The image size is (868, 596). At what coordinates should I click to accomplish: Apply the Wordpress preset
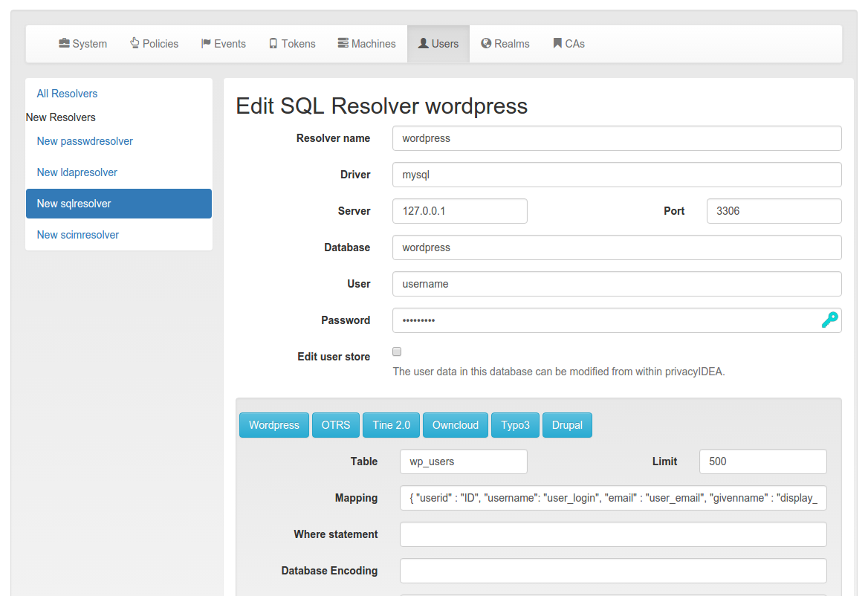pyautogui.click(x=274, y=425)
